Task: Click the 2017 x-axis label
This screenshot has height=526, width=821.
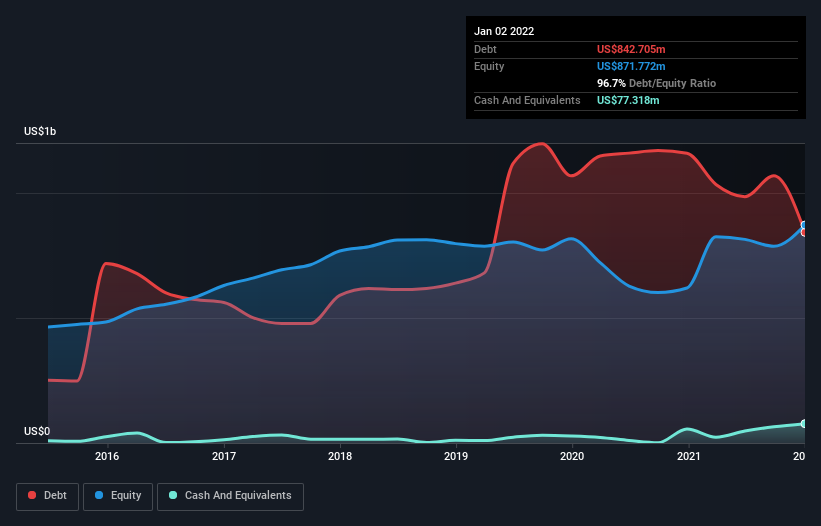Action: tap(224, 456)
